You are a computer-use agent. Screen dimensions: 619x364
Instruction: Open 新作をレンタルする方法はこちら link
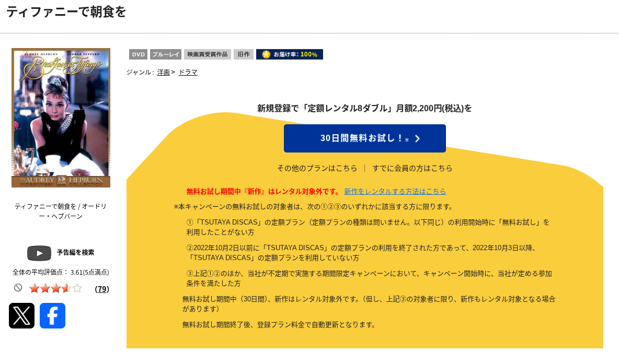point(395,191)
